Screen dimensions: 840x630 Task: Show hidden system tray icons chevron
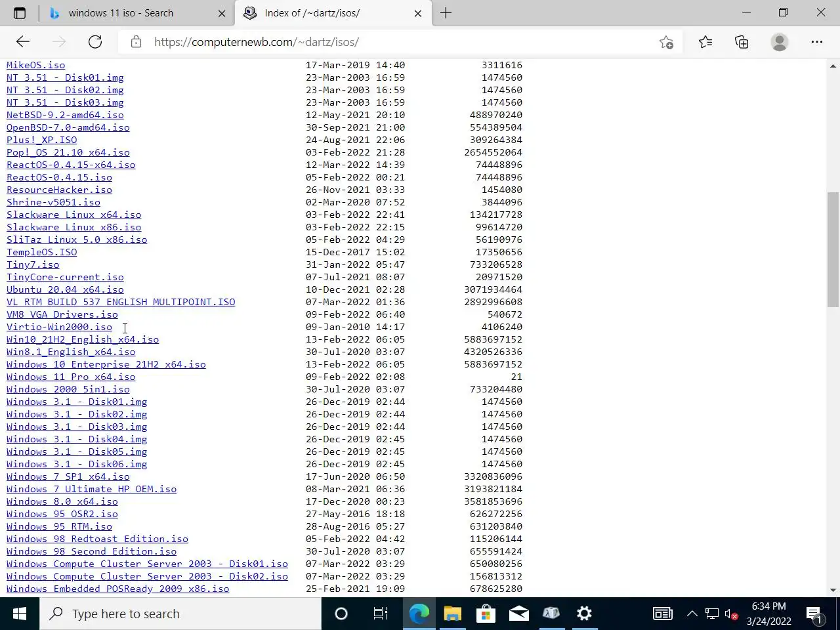pyautogui.click(x=692, y=614)
